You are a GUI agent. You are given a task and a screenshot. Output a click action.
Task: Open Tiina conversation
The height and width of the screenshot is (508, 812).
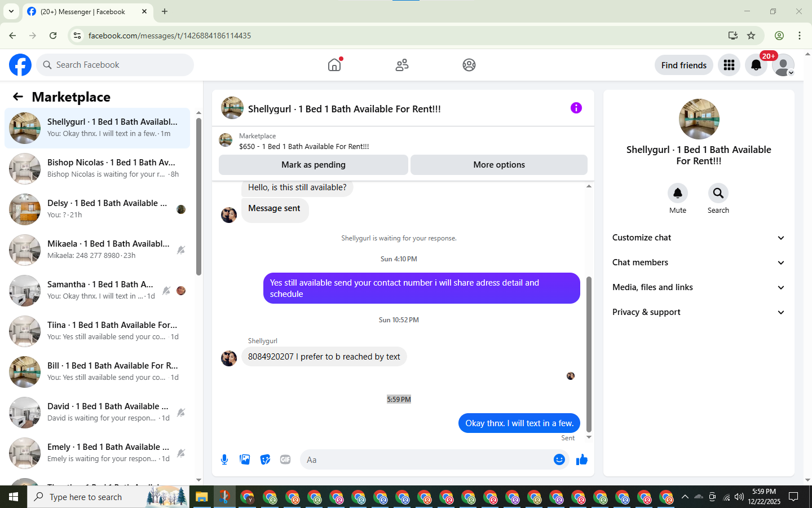[x=97, y=331]
